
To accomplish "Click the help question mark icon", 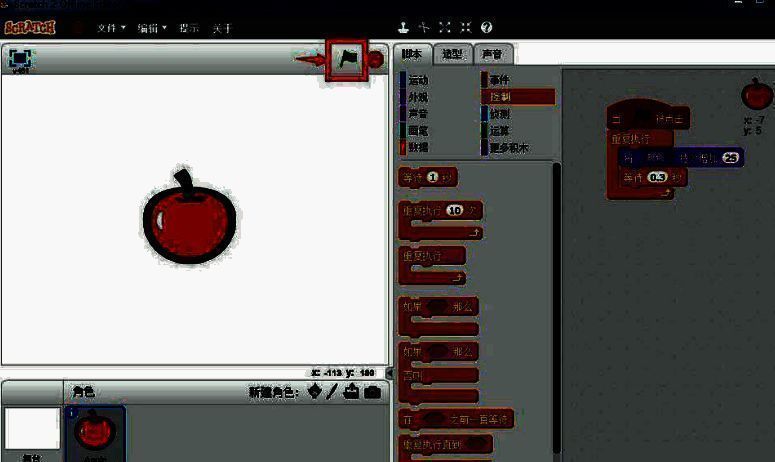I will (x=486, y=28).
